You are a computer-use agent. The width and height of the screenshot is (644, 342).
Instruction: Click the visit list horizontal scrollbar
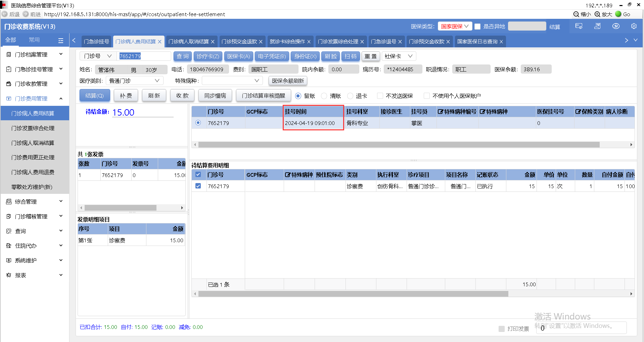coord(399,145)
